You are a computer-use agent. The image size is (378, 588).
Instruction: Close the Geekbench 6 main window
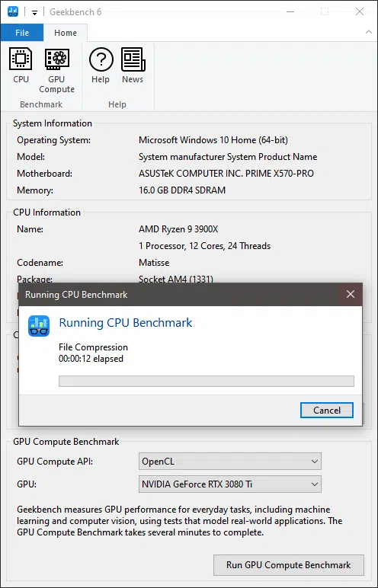point(359,11)
